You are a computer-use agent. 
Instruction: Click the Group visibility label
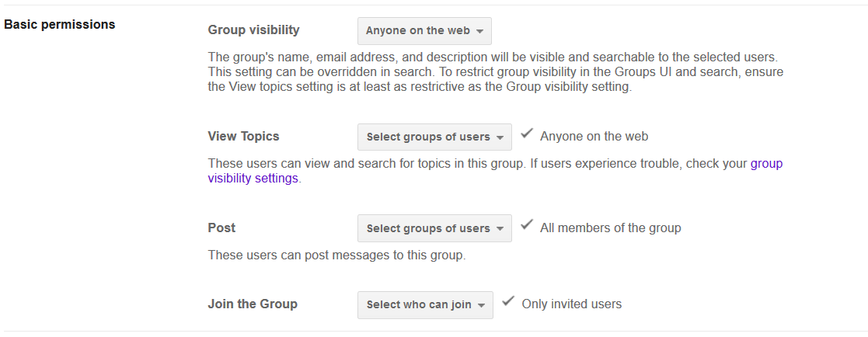tap(253, 30)
